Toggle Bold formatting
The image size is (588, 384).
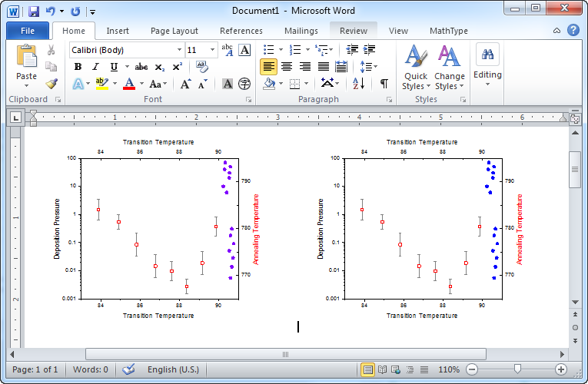pos(78,67)
